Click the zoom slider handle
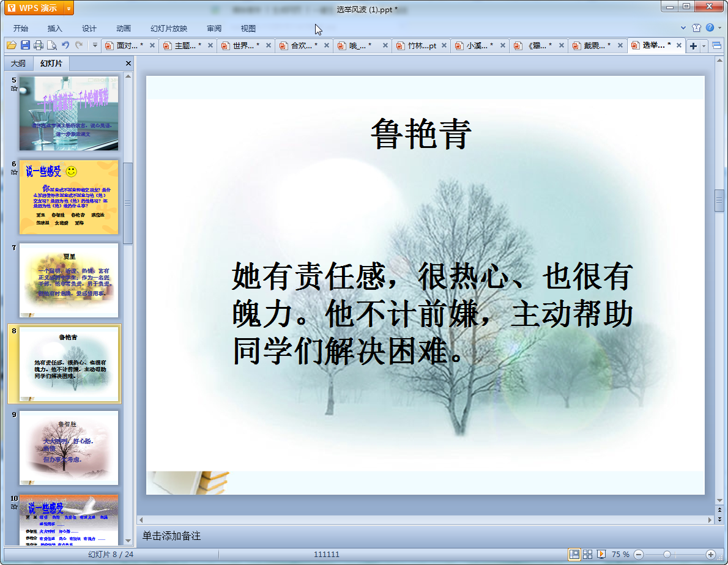This screenshot has width=728, height=565. coord(667,555)
